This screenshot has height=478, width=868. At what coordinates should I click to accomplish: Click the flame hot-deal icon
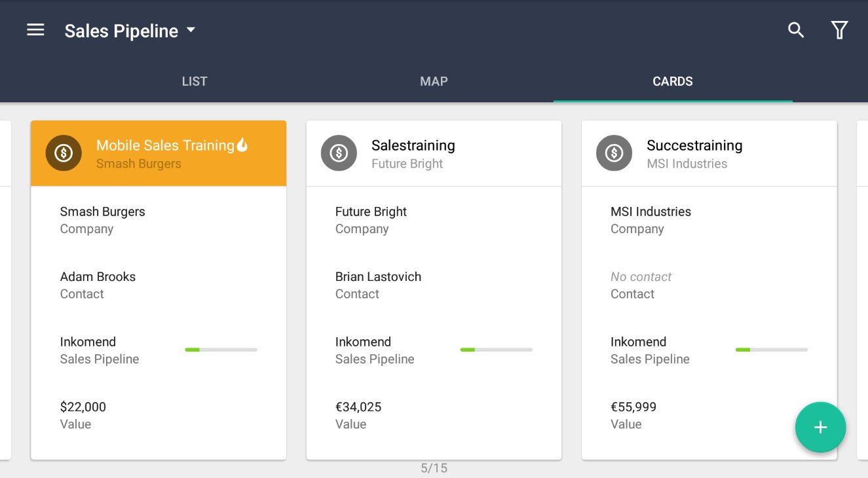(x=242, y=145)
